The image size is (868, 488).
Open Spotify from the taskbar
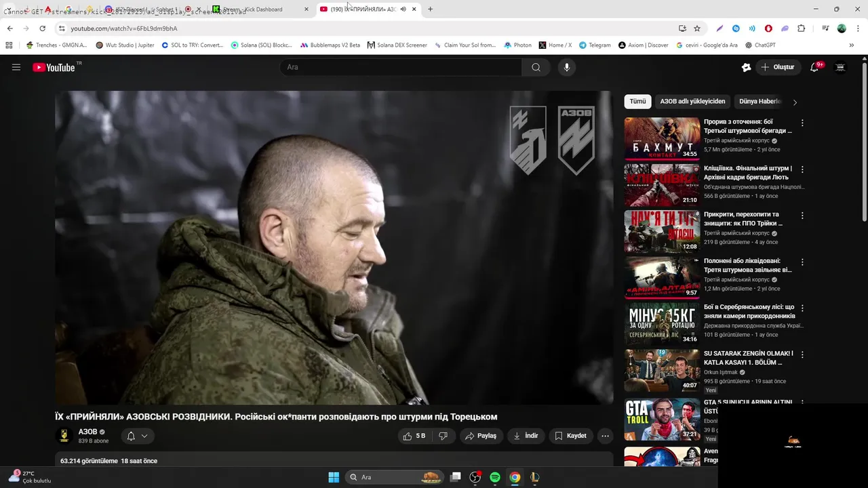click(x=495, y=477)
